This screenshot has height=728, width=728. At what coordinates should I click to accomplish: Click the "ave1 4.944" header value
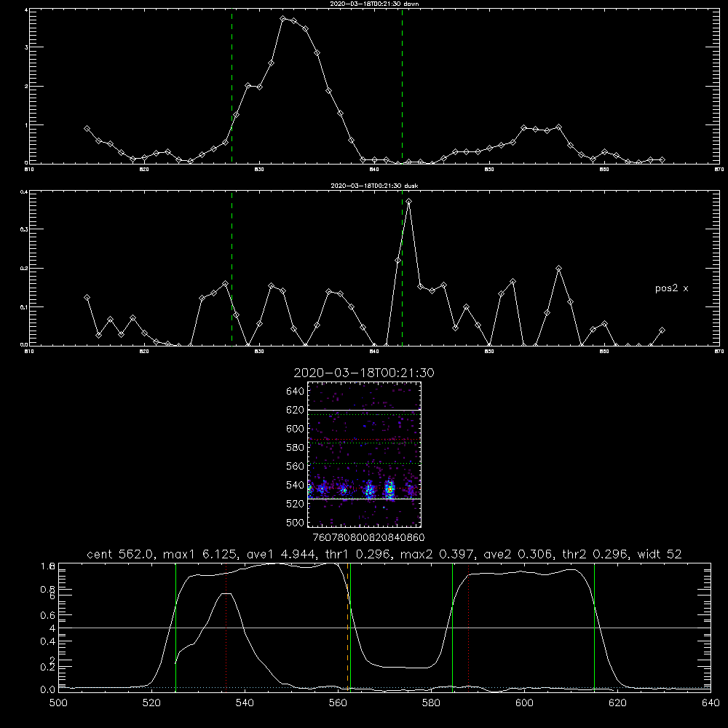281,554
